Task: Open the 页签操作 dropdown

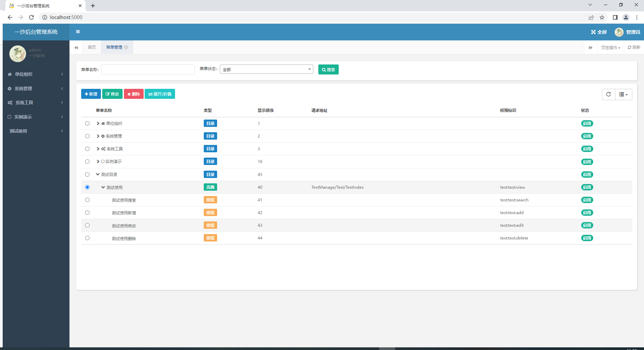Action: pos(611,47)
